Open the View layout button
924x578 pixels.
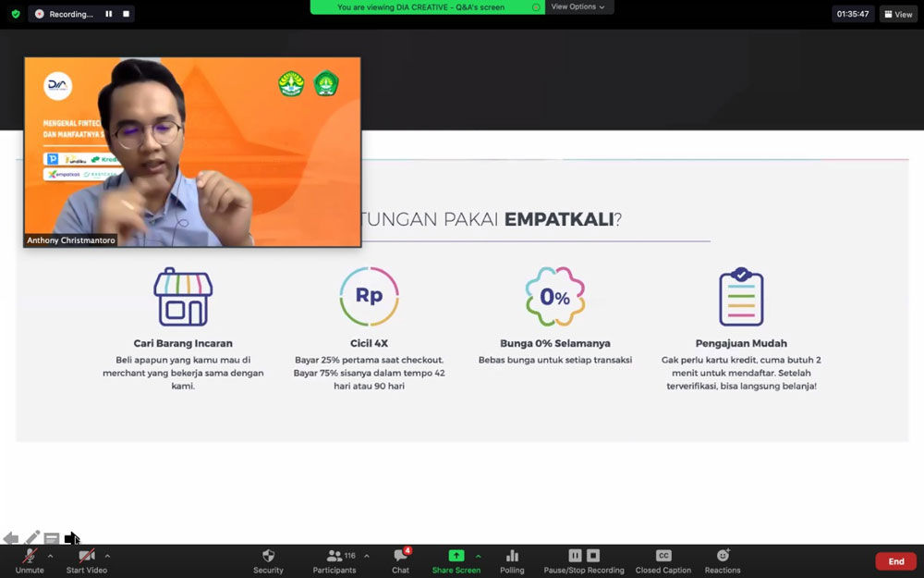[x=898, y=14]
